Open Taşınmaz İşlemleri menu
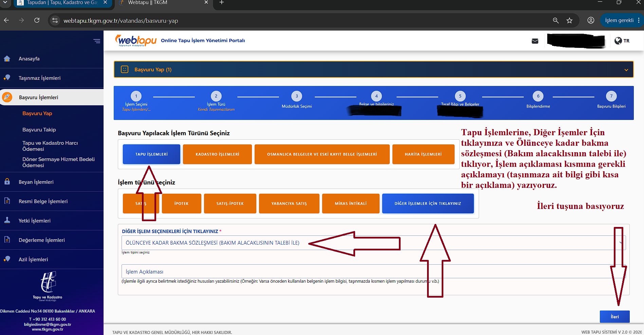Image resolution: width=644 pixels, height=335 pixels. point(39,78)
